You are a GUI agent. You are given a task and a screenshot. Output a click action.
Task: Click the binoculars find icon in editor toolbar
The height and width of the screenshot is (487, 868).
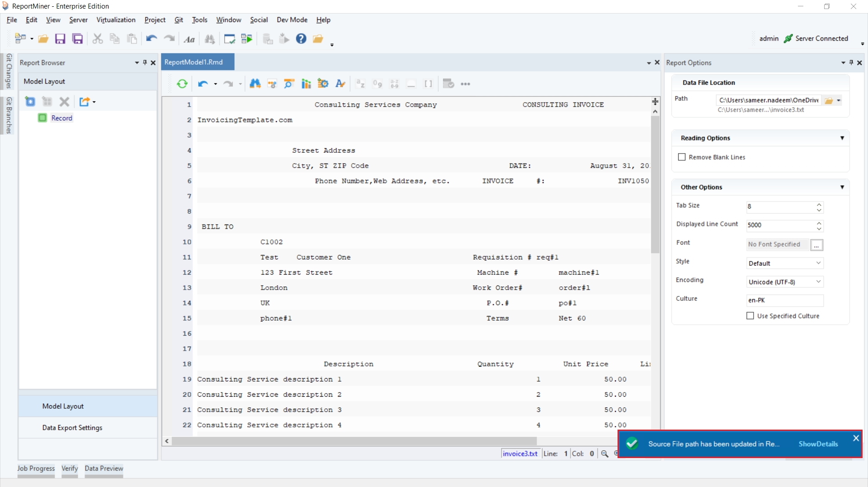(255, 84)
